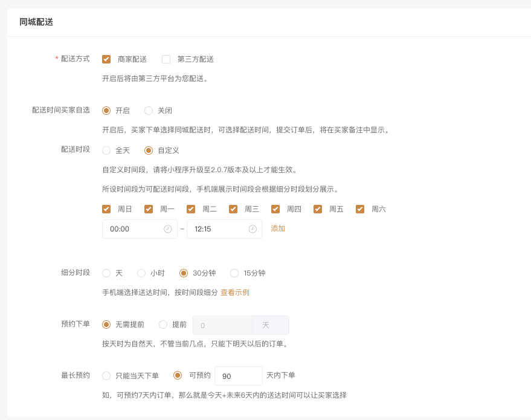Click the 同城配送 section title
This screenshot has height=420, width=531.
[x=36, y=22]
